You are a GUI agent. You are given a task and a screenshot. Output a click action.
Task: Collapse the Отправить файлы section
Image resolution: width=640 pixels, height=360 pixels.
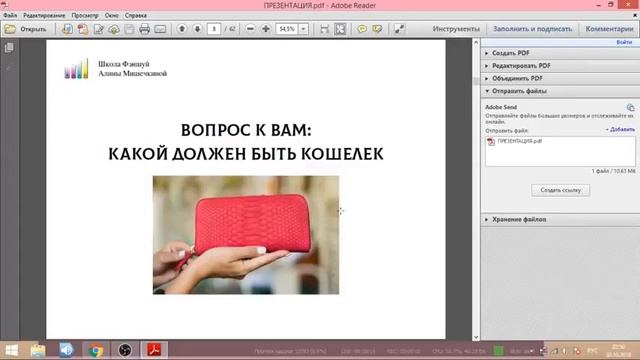coord(560,91)
